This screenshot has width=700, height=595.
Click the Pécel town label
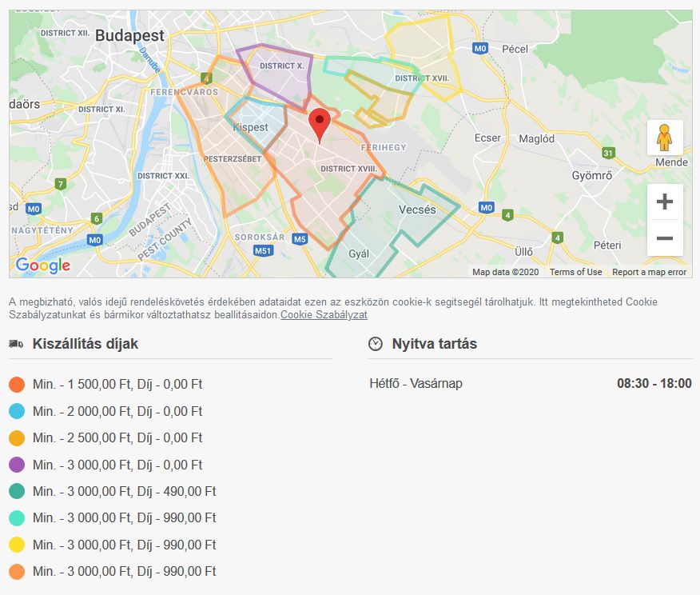[515, 49]
